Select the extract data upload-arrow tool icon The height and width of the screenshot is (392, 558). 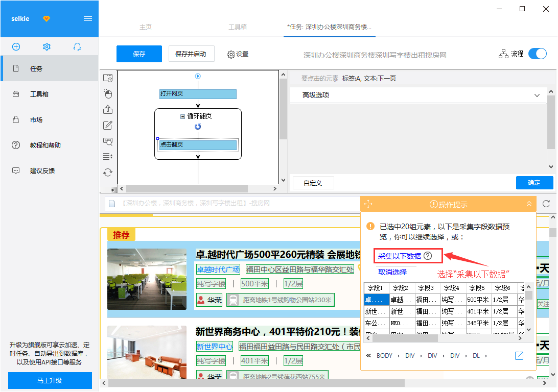coord(108,109)
